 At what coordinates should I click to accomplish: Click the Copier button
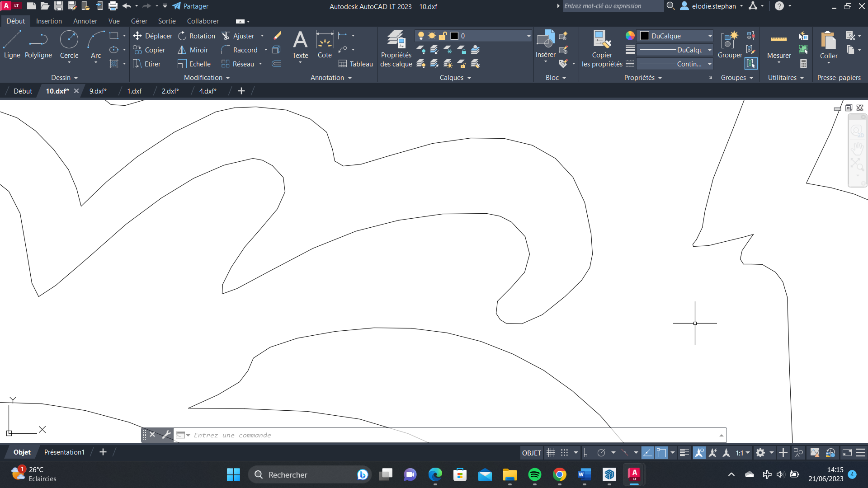point(149,50)
